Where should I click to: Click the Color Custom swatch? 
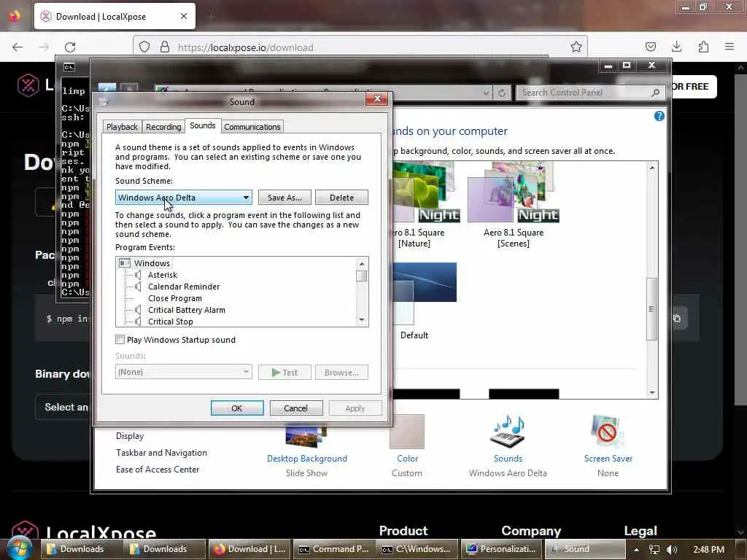point(407,432)
